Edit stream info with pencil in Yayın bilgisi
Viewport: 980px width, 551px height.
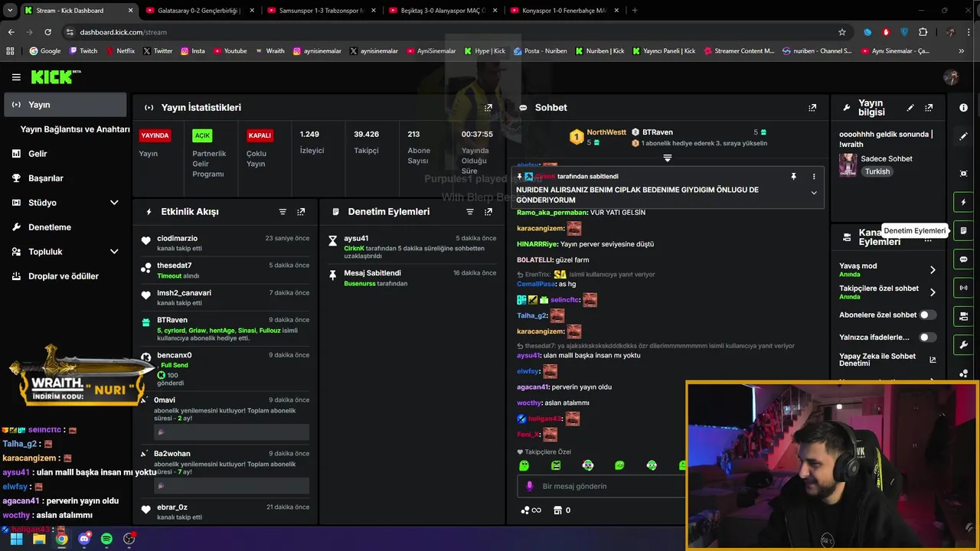(910, 108)
